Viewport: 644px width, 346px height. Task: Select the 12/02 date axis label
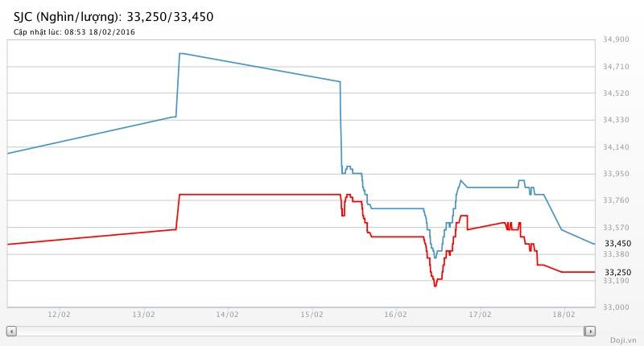(x=60, y=315)
